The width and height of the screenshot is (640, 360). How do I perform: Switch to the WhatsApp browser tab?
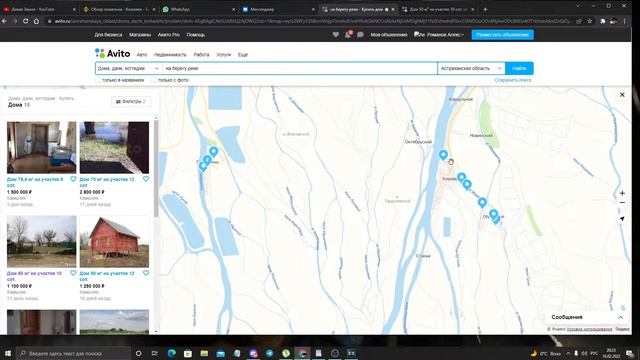(x=198, y=9)
